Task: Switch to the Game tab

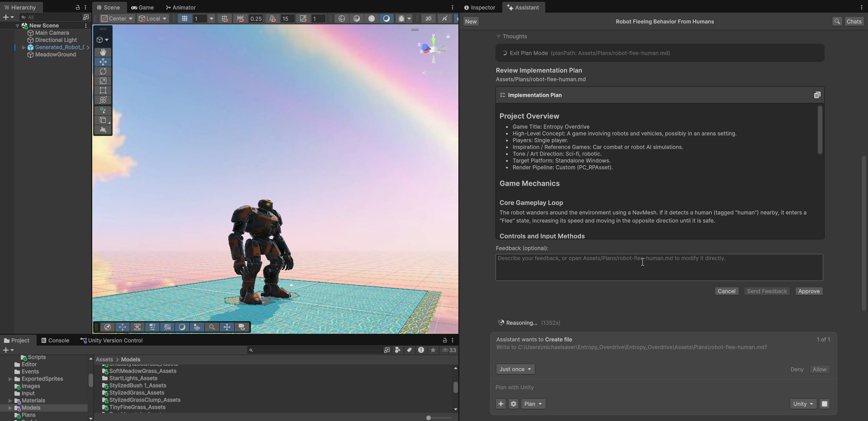Action: [142, 7]
